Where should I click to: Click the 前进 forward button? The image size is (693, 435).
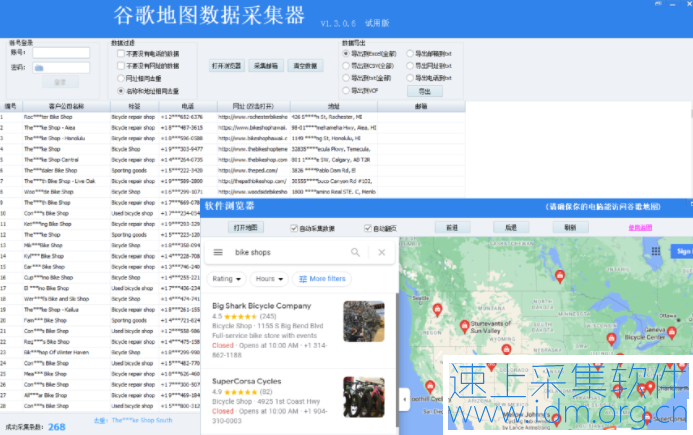[452, 227]
